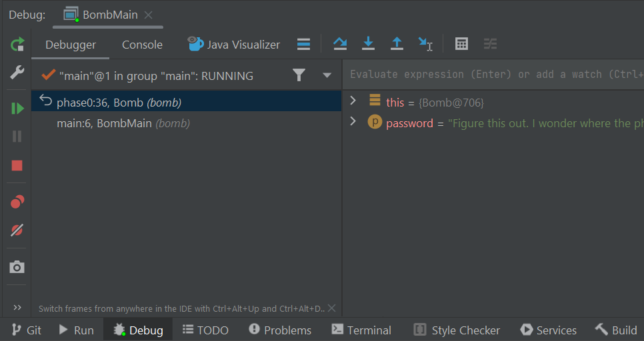This screenshot has width=644, height=341.
Task: Click the password variable value string
Action: [546, 123]
